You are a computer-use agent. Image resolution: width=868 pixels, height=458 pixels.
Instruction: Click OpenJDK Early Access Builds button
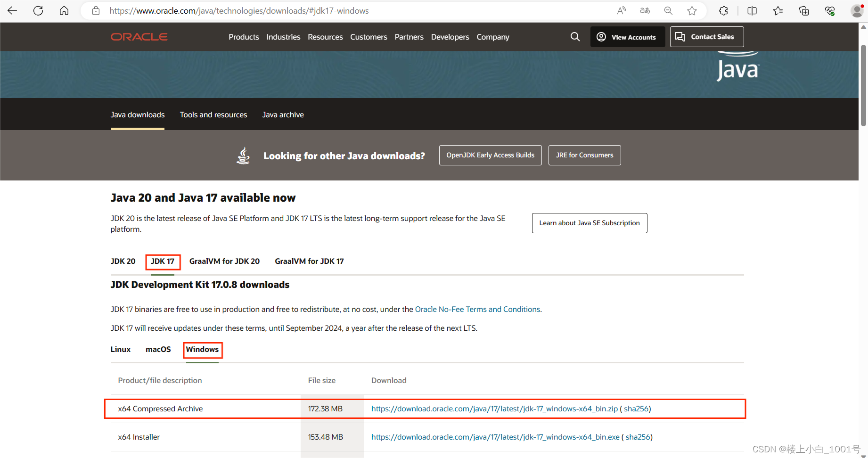(490, 155)
